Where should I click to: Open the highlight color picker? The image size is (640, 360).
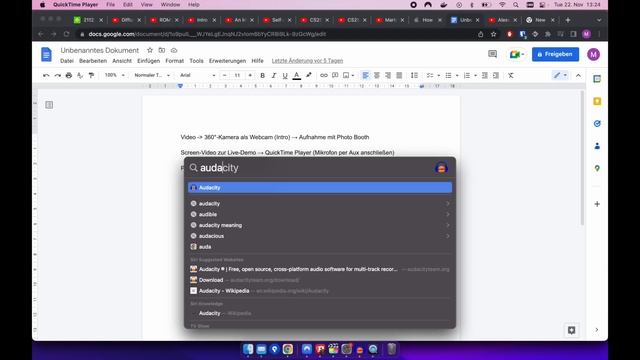(x=309, y=76)
